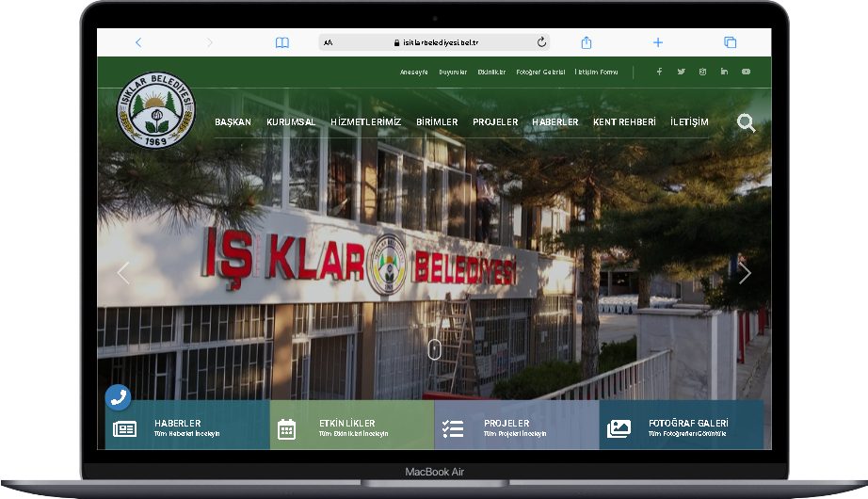Open Safari bookmarks book icon
Image resolution: width=868 pixels, height=499 pixels.
click(x=281, y=42)
